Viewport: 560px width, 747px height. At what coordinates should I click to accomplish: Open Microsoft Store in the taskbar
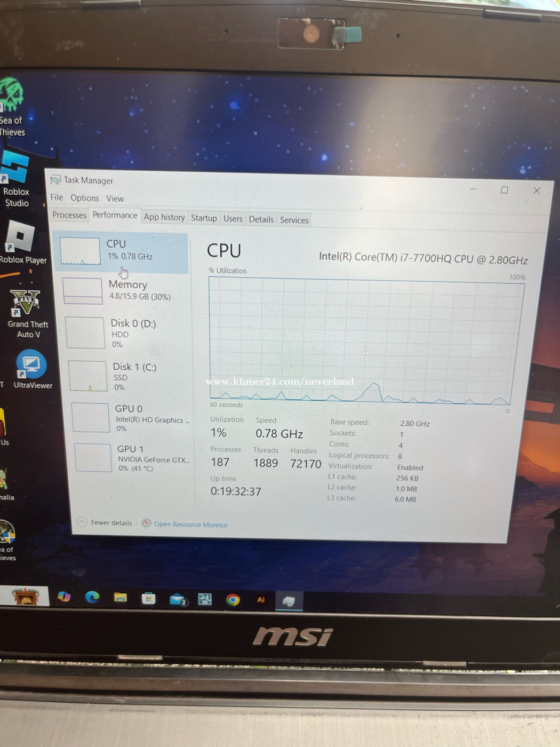(x=148, y=599)
